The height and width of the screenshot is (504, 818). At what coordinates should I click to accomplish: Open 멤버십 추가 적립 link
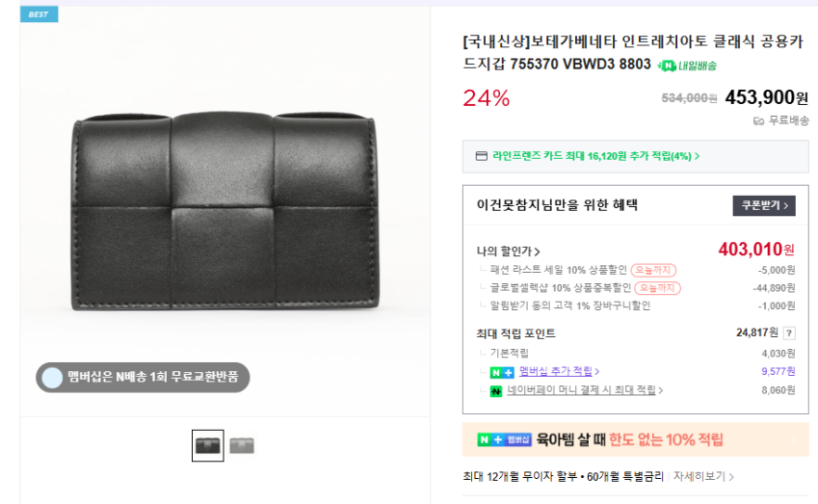[x=559, y=371]
